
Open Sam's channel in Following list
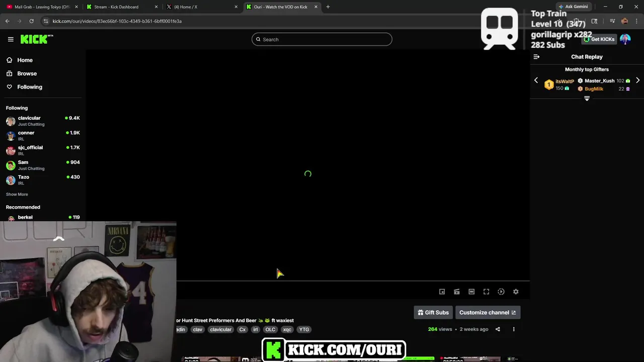coord(43,165)
